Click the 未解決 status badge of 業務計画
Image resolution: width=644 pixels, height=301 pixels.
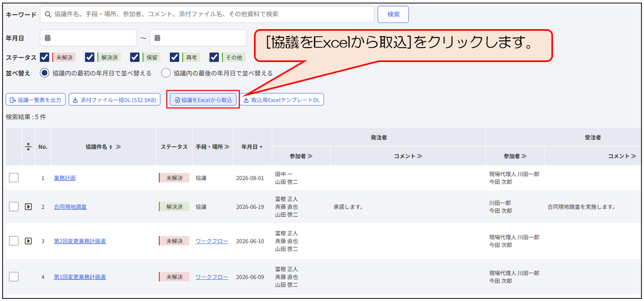pos(174,178)
